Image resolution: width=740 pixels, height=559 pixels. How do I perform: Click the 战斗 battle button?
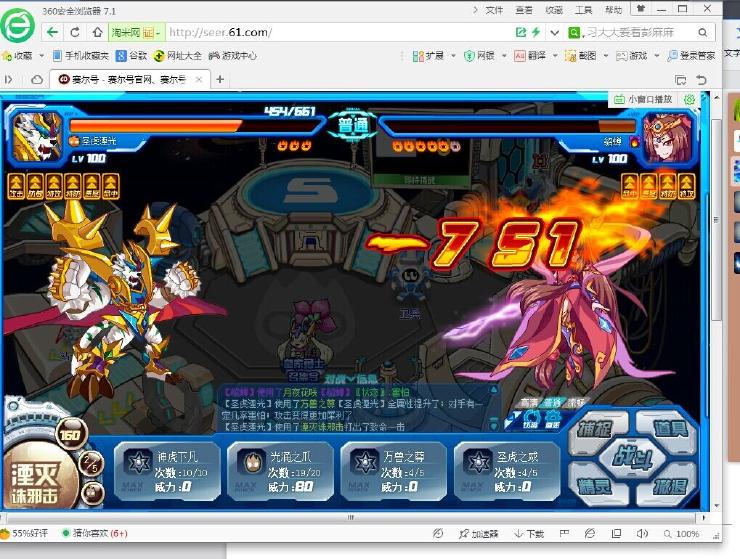click(x=632, y=457)
